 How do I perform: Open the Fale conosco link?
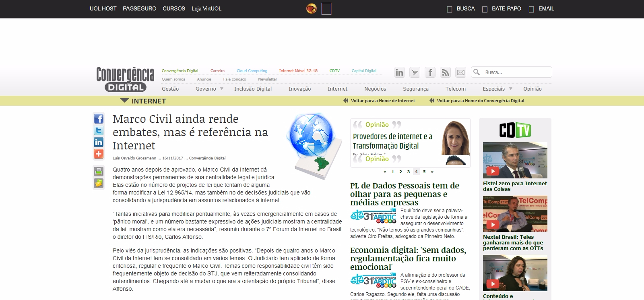click(235, 79)
